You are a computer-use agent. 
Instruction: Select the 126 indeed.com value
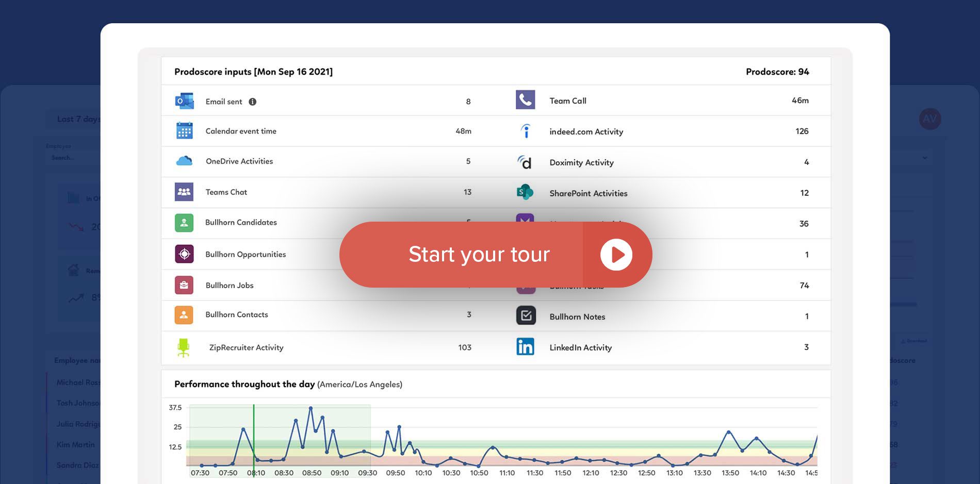pos(802,131)
